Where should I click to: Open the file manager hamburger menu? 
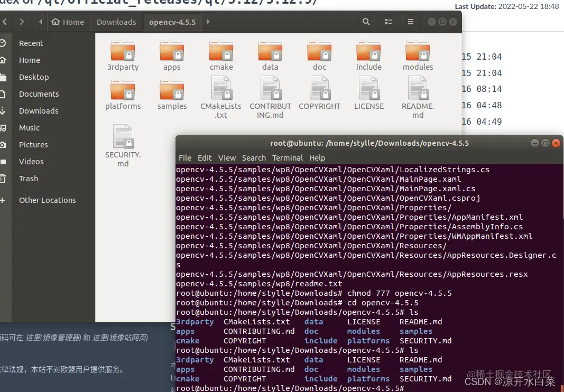click(x=410, y=22)
